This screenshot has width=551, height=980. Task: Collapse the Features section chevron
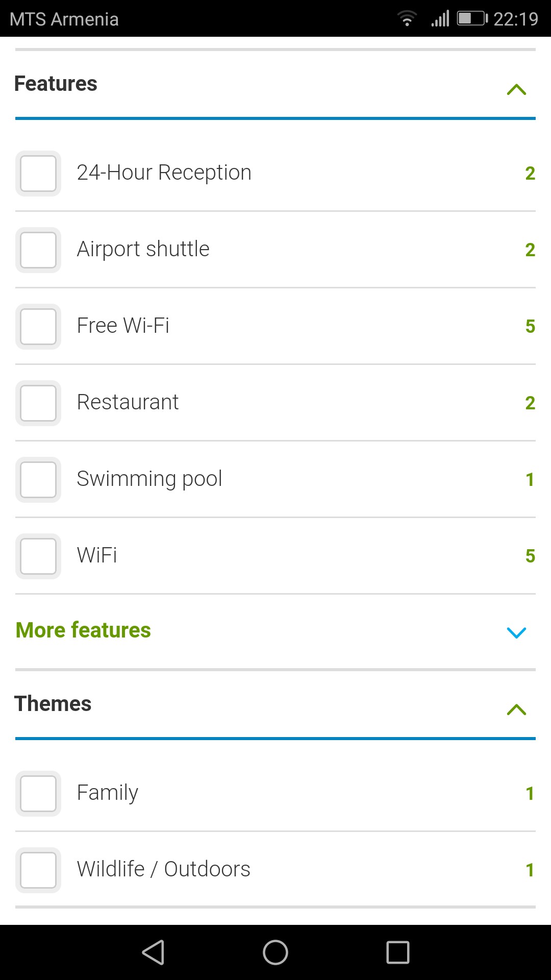pos(516,90)
